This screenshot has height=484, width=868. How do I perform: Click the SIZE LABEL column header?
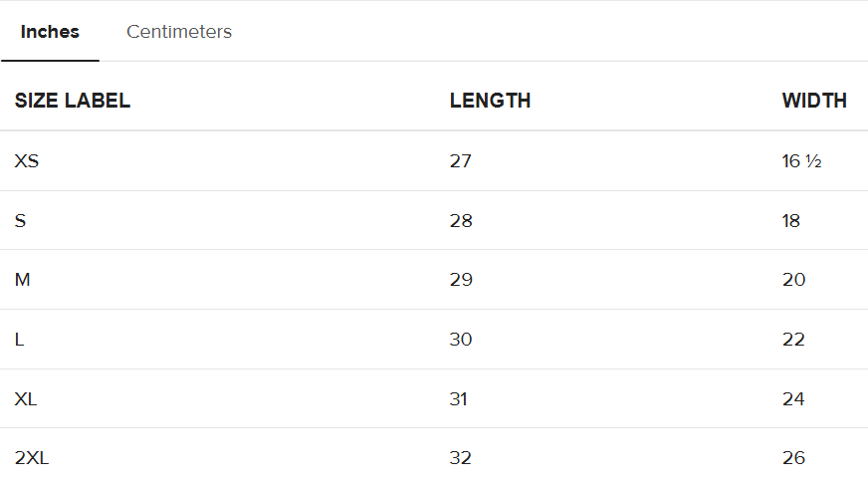click(x=73, y=101)
